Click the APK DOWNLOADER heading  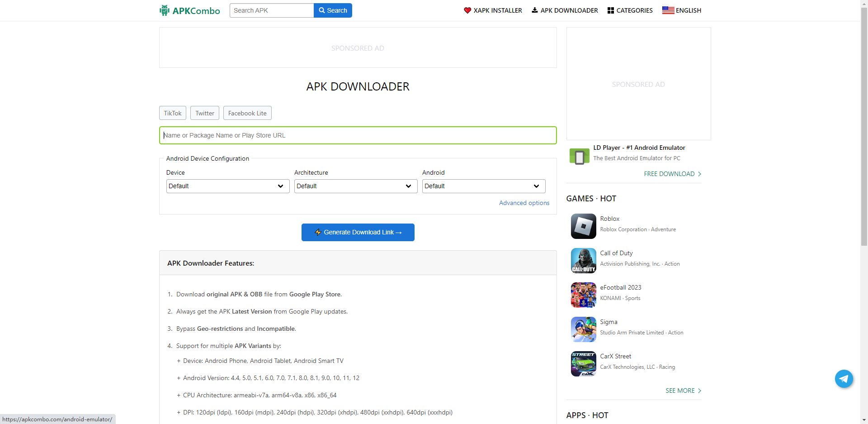pyautogui.click(x=358, y=86)
